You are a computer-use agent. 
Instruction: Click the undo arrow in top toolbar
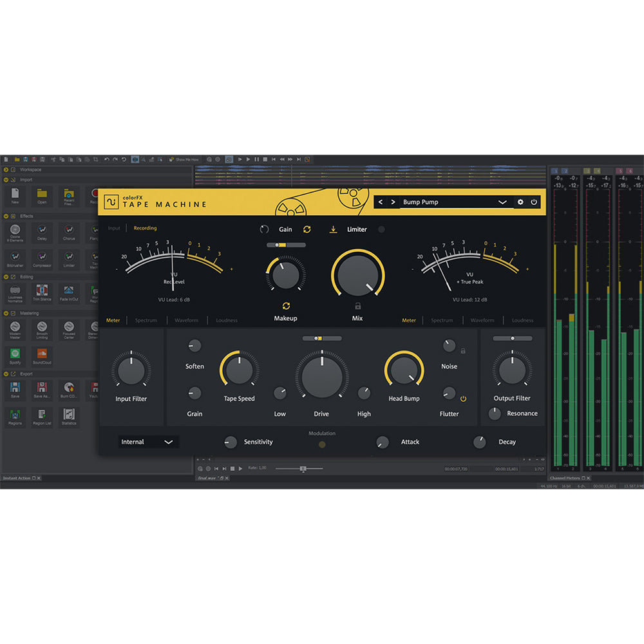click(x=107, y=159)
